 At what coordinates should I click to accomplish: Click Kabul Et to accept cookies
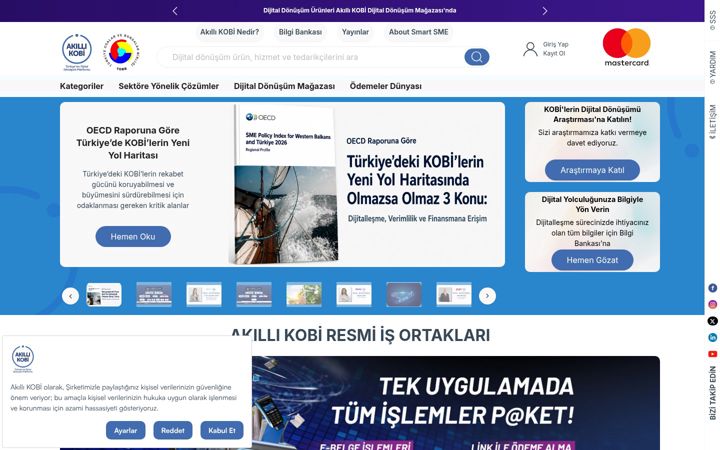click(222, 430)
